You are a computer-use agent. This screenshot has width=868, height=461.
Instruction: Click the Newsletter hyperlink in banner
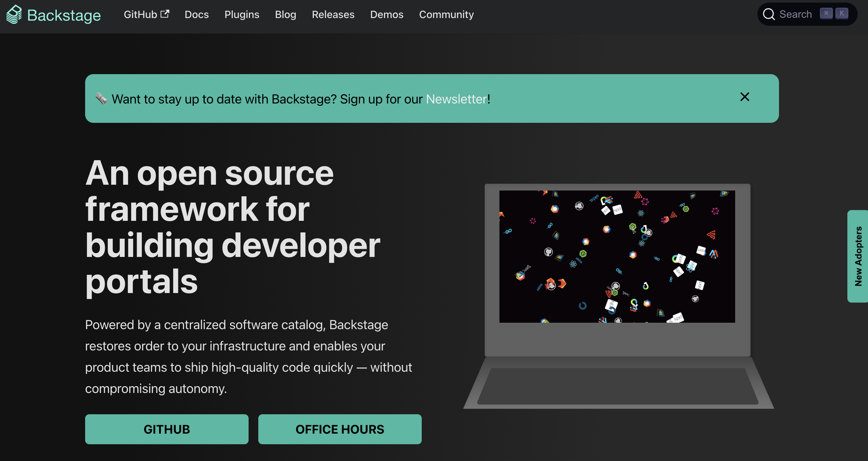click(x=456, y=98)
